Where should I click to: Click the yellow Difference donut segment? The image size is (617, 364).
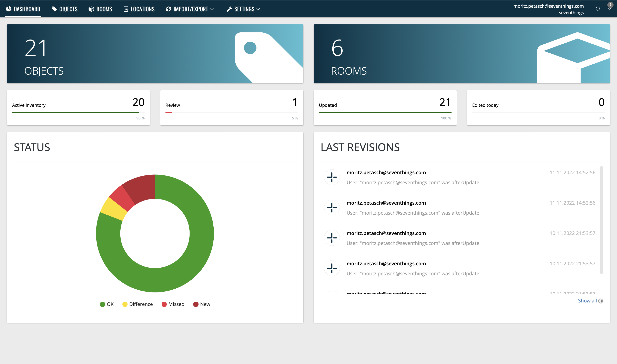tap(113, 209)
